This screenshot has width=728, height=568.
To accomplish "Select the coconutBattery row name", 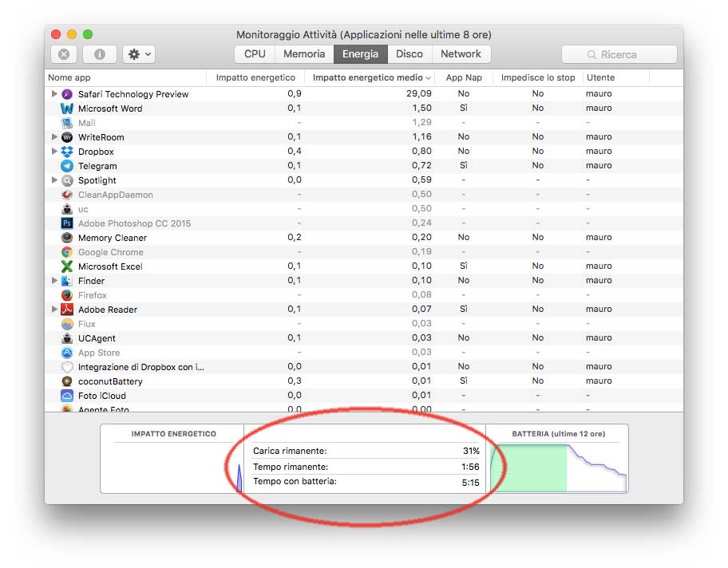I will click(x=110, y=381).
